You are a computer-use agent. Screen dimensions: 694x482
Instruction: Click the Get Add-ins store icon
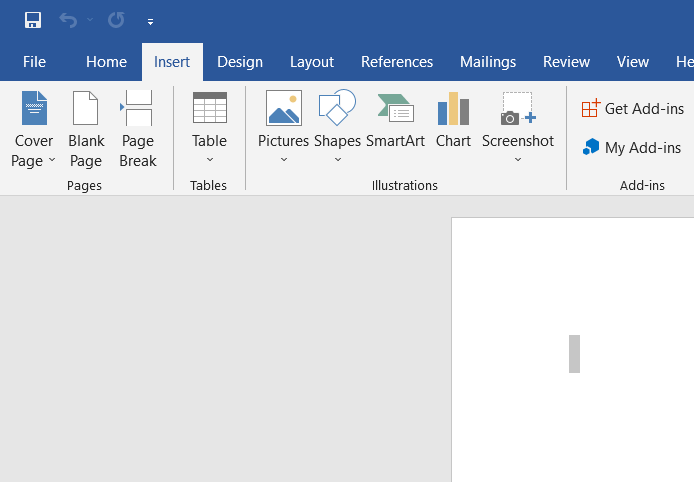coord(591,109)
